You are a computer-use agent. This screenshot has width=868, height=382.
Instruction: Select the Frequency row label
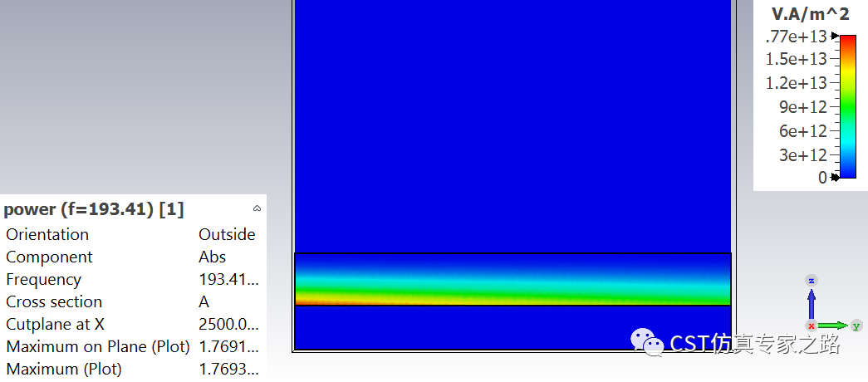43,280
